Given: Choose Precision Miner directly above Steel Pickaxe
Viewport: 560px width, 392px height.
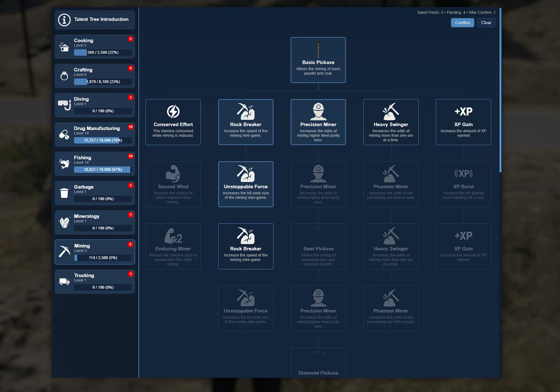Looking at the screenshot, I should click(318, 184).
